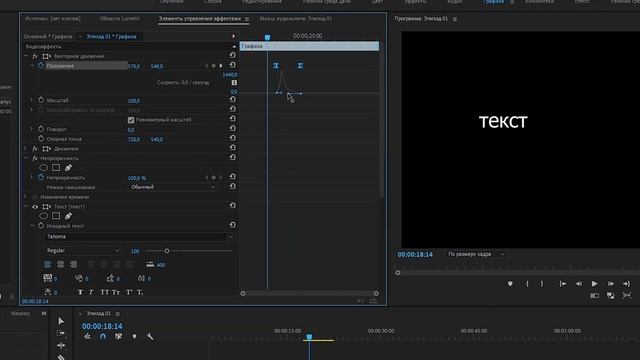Expand the Масштаб property

[32, 100]
